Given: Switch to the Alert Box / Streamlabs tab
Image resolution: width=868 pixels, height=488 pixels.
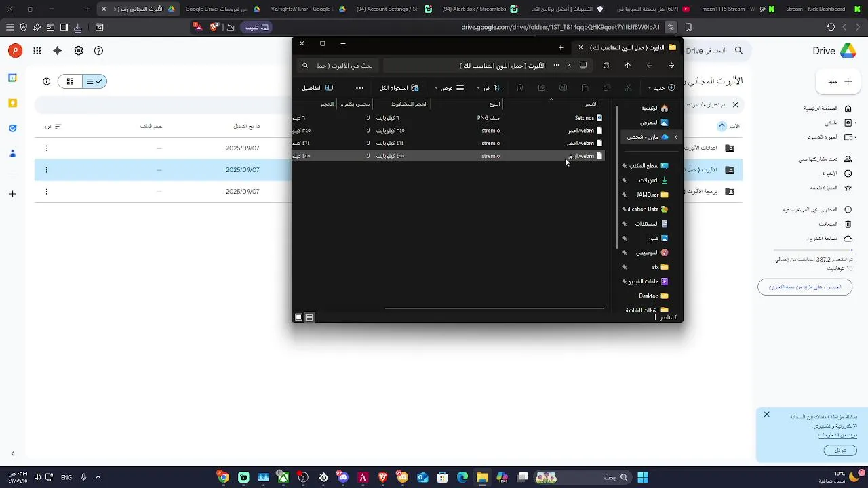Looking at the screenshot, I should click(x=473, y=9).
